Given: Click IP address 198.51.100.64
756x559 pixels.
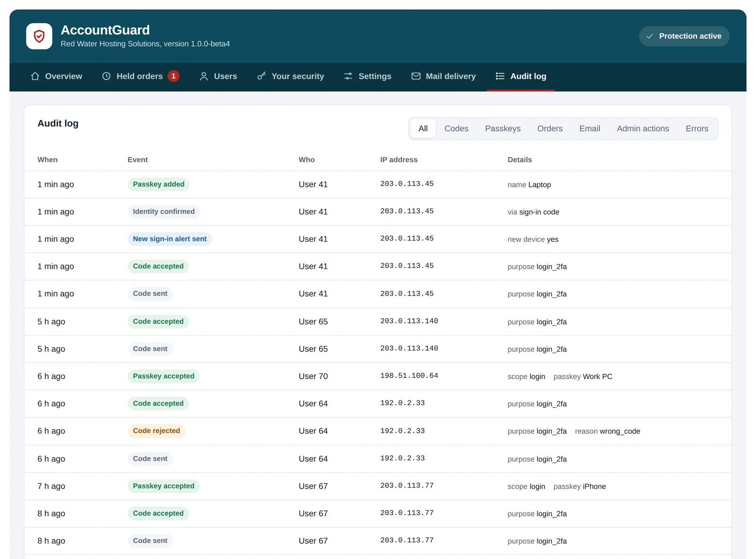Looking at the screenshot, I should pos(409,376).
